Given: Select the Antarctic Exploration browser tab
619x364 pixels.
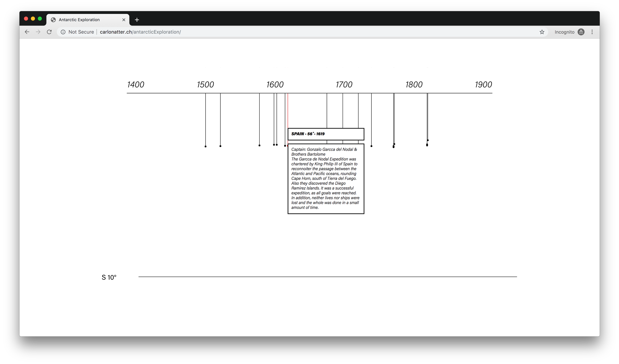Looking at the screenshot, I should (x=88, y=20).
